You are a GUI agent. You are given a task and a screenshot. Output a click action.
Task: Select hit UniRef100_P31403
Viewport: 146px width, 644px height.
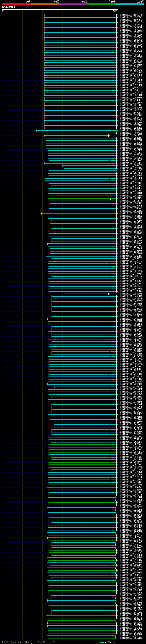click(x=131, y=239)
